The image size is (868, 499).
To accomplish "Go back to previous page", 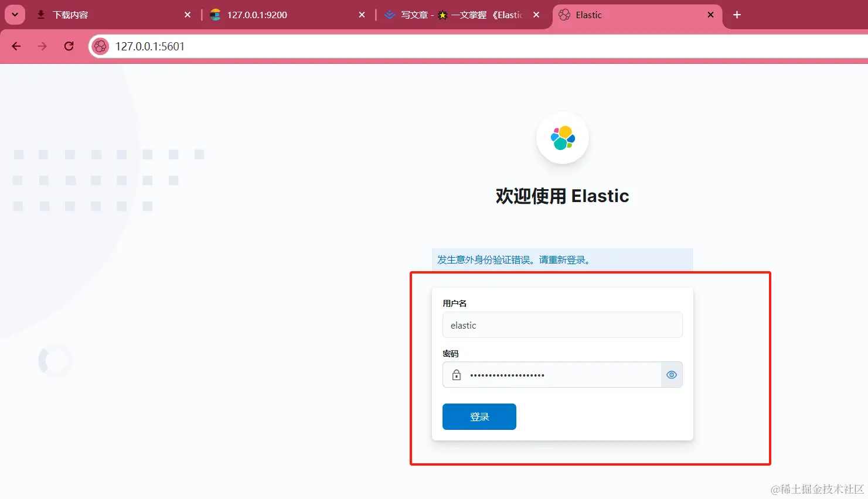I will [x=16, y=46].
